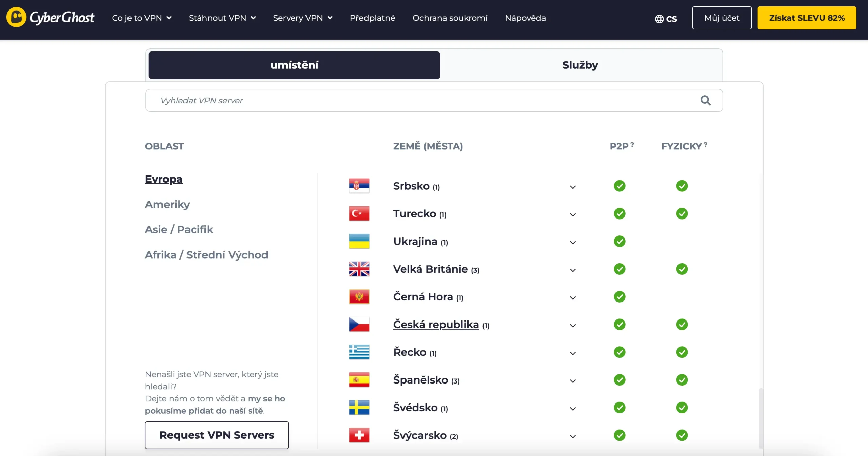Select the Ameriky region
The height and width of the screenshot is (456, 868).
pos(167,204)
